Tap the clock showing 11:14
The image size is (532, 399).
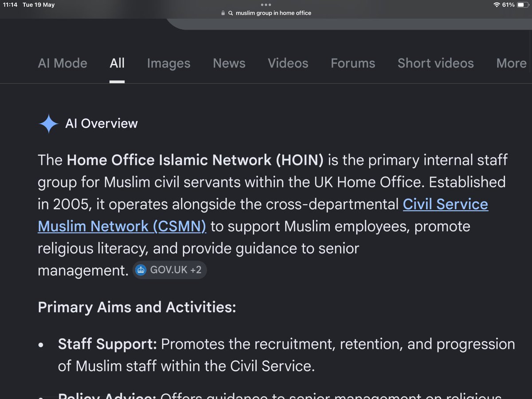click(x=10, y=5)
